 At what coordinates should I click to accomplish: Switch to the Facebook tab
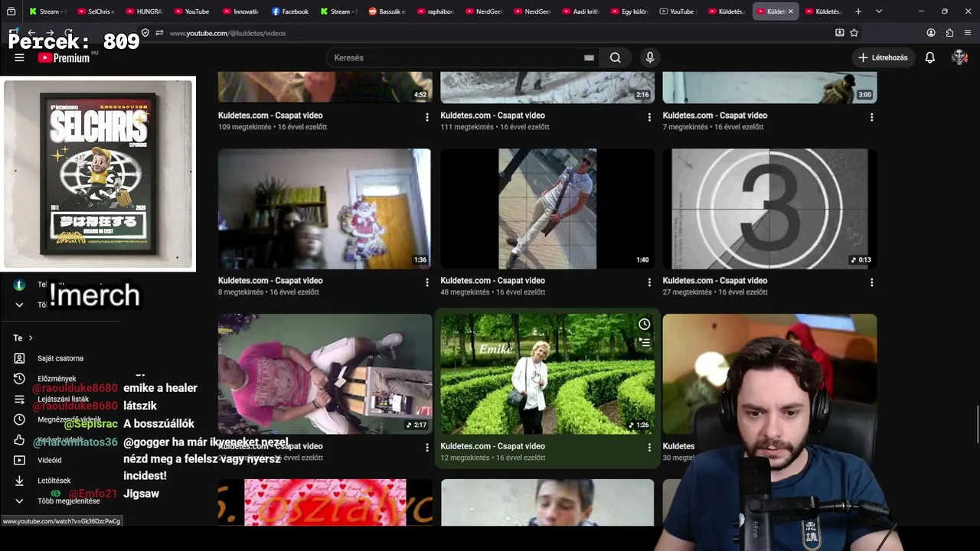(289, 11)
